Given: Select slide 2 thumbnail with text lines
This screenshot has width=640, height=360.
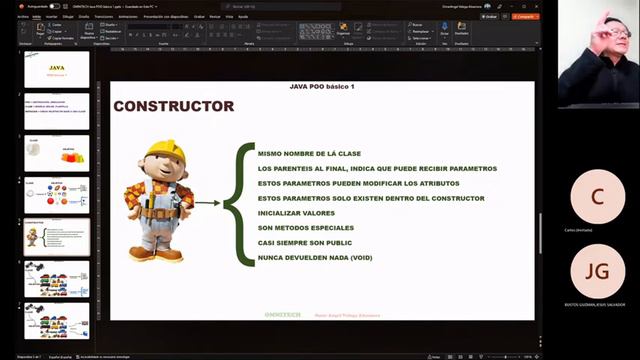Looking at the screenshot, I should [x=57, y=111].
